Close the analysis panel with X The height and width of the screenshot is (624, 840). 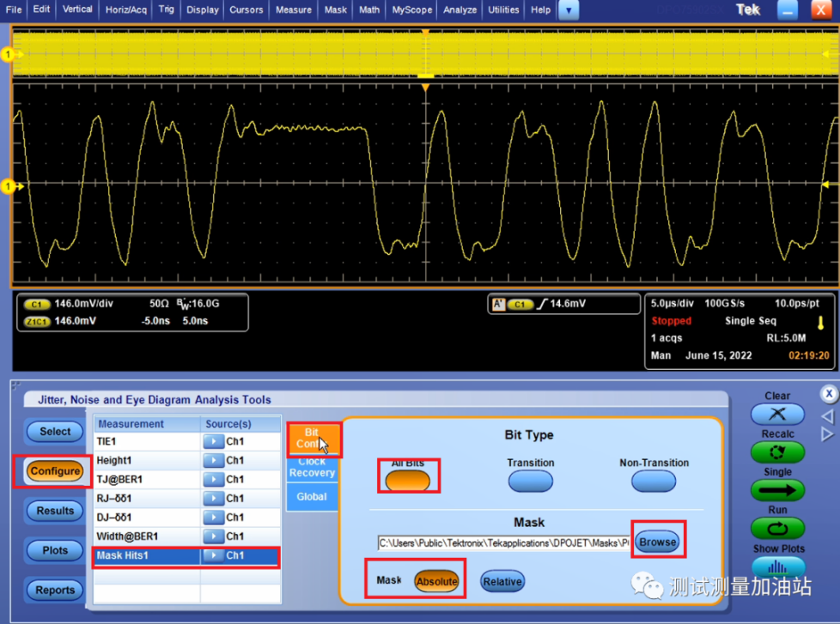[829, 394]
